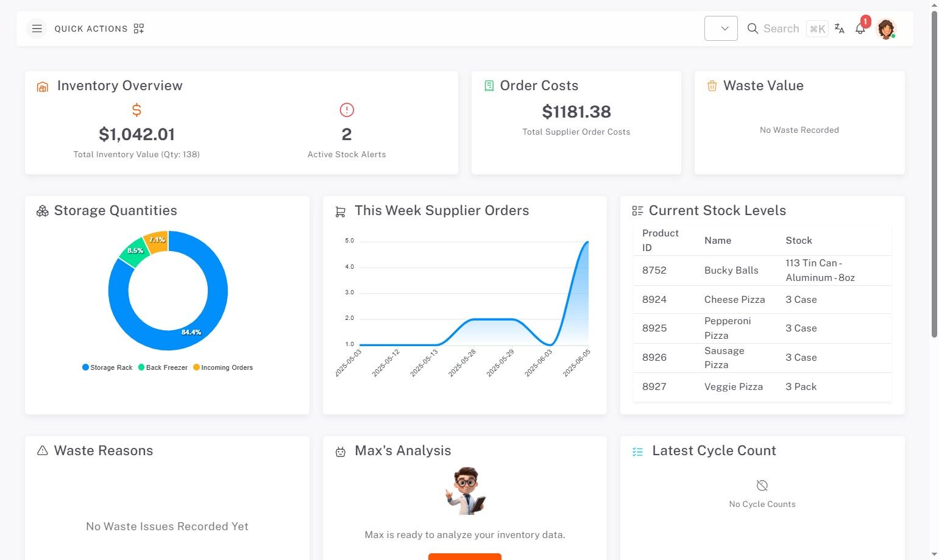Expand the empty header dropdown
This screenshot has width=939, height=560.
[x=721, y=29]
